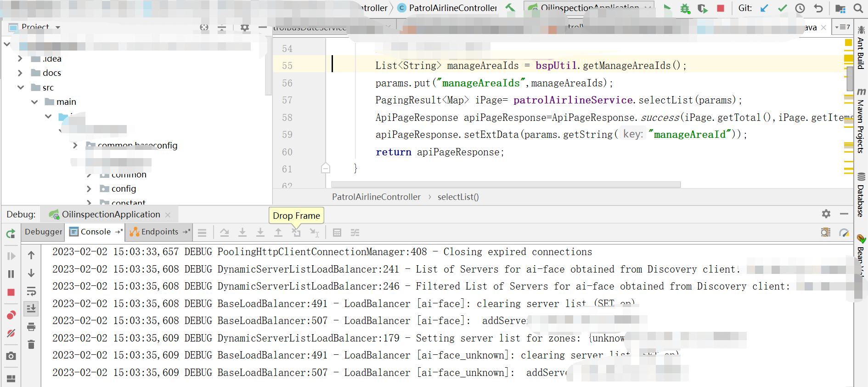Update project with Git blue arrow

click(x=764, y=8)
